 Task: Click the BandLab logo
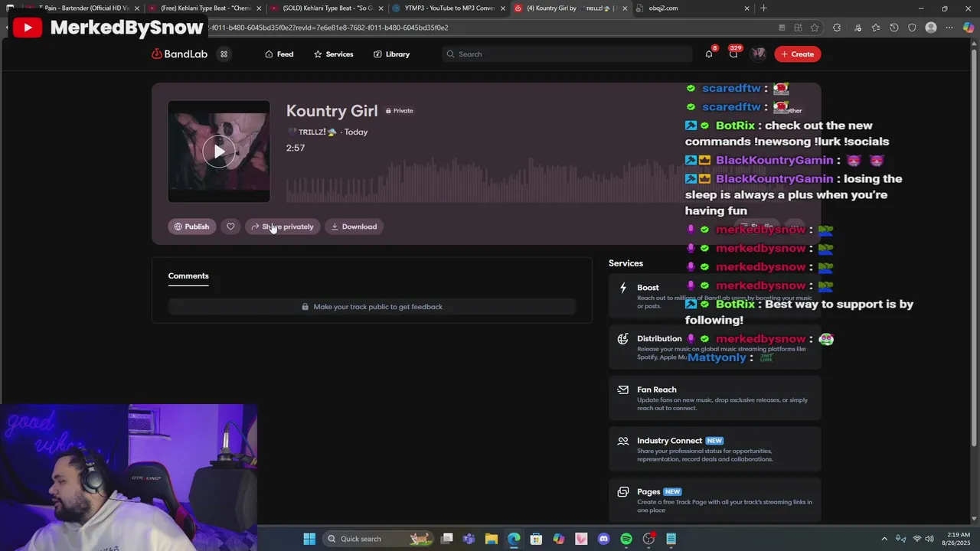click(179, 54)
